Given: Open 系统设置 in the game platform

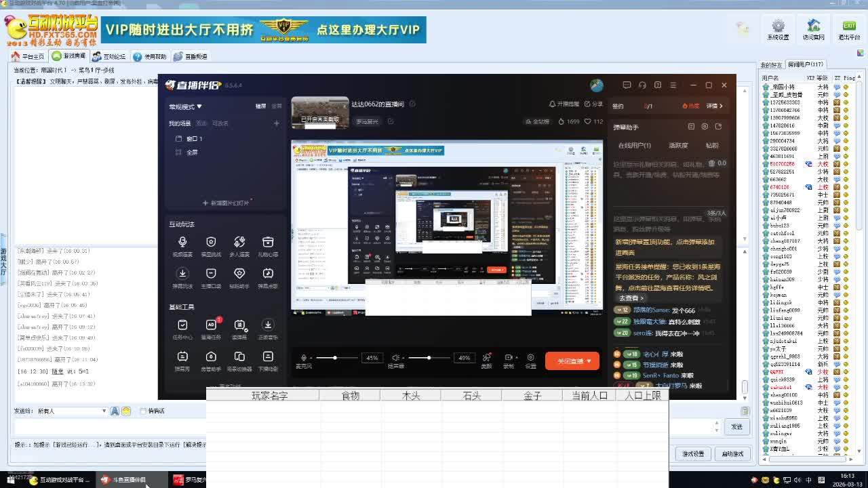Looking at the screenshot, I should 778,28.
